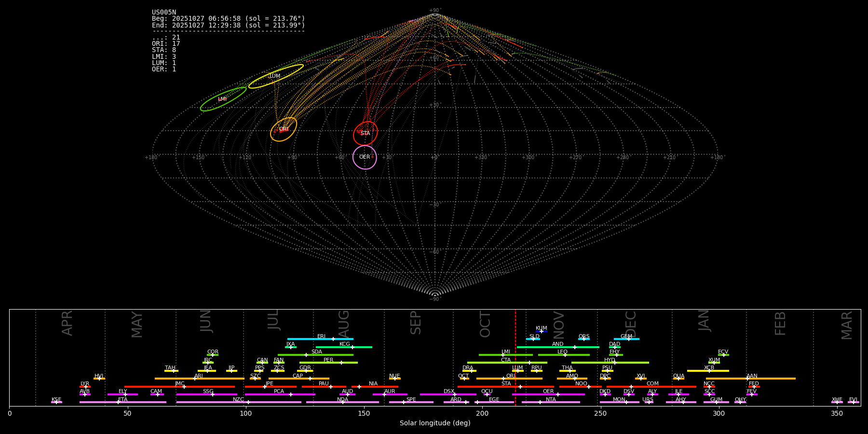Select the PER shower bar in timeline
868x434 pixels.
click(x=328, y=363)
